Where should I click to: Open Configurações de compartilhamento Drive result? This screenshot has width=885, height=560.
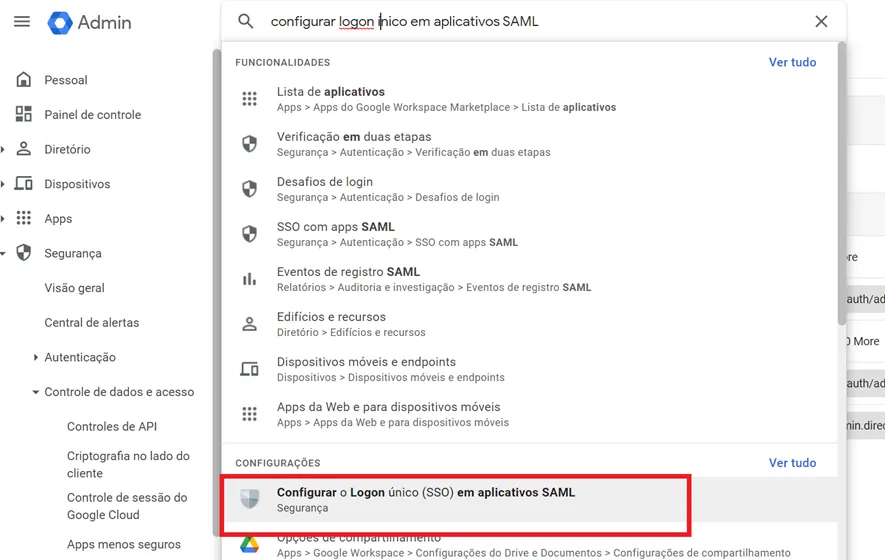[x=529, y=545]
